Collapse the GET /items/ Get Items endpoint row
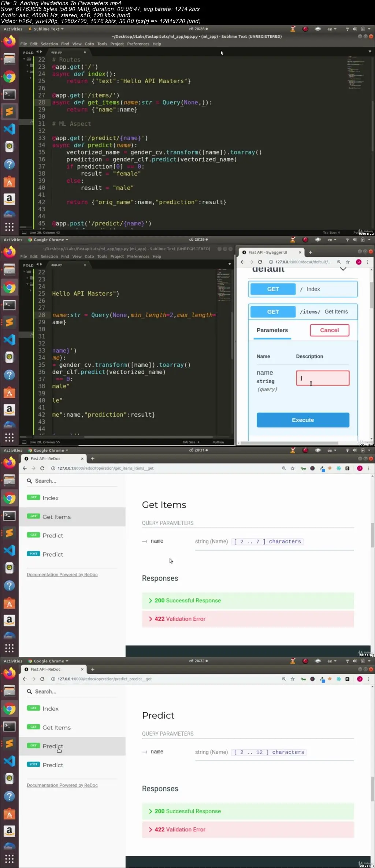This screenshot has width=375, height=868. [x=303, y=312]
